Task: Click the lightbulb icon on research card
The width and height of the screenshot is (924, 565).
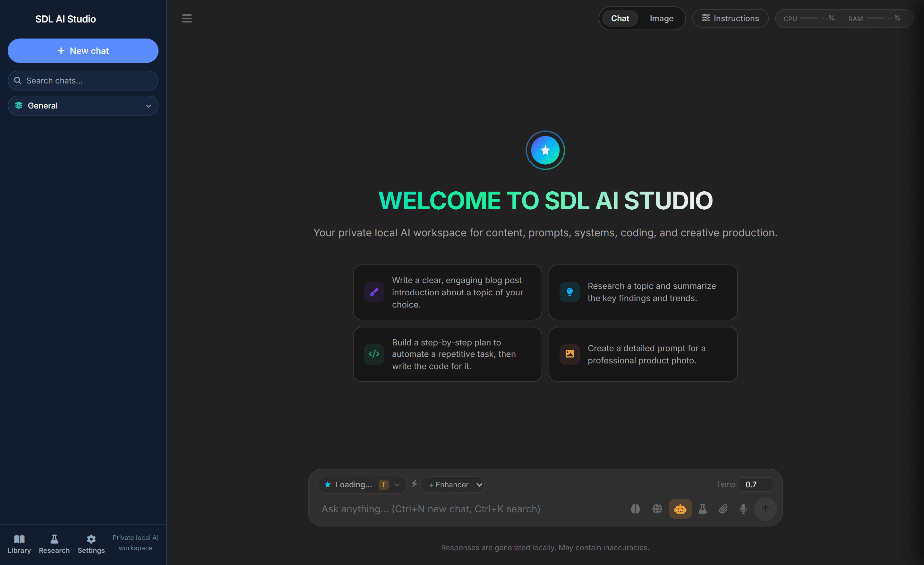Action: pos(569,292)
